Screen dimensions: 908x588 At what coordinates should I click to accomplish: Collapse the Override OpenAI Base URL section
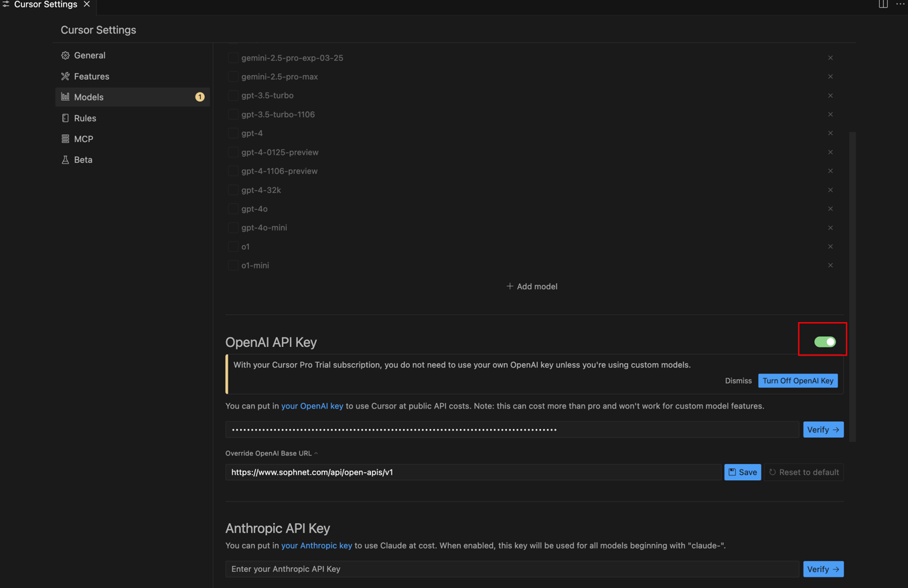pos(272,453)
